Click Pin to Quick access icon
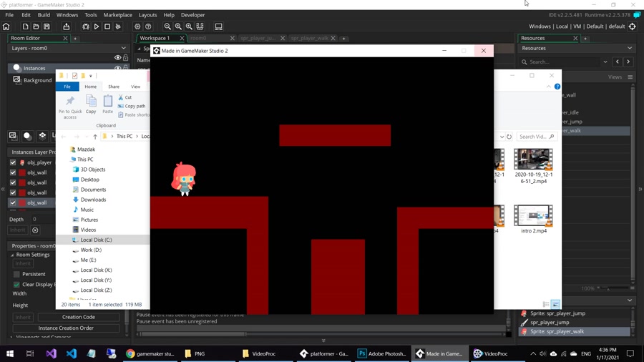The image size is (644, 362). (x=70, y=107)
